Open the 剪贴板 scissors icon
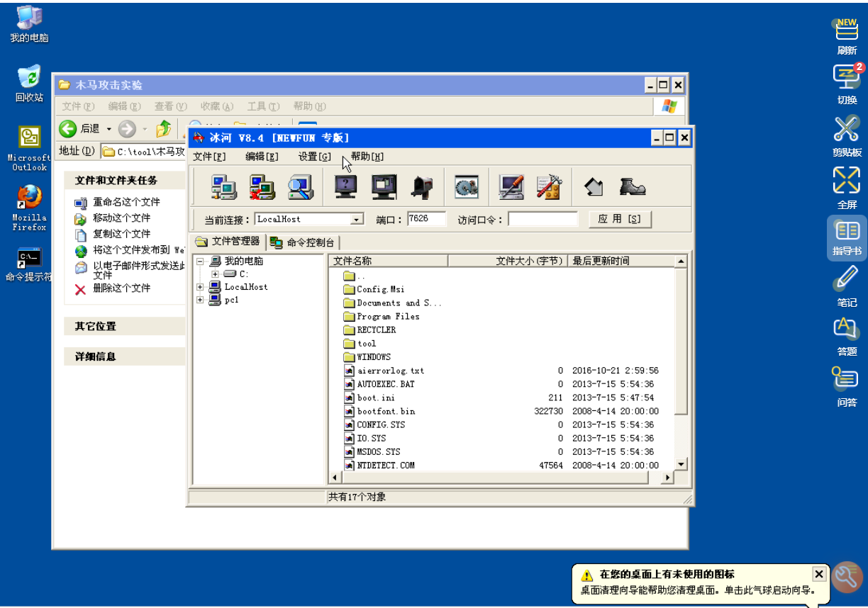The image size is (868, 608). point(847,135)
